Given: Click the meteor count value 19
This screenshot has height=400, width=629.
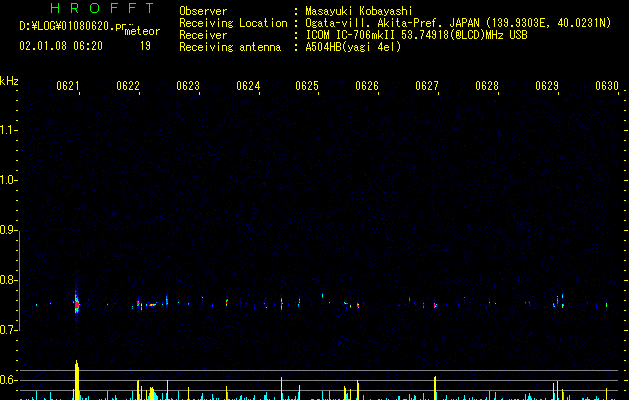Looking at the screenshot, I should (x=145, y=46).
